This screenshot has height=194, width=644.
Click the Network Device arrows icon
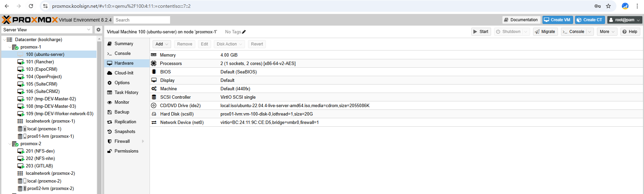click(154, 122)
